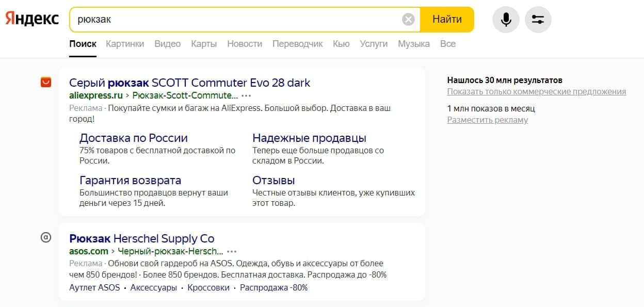Open the Аксессуары quick link
Screen dimensions: 644x307
(154, 287)
